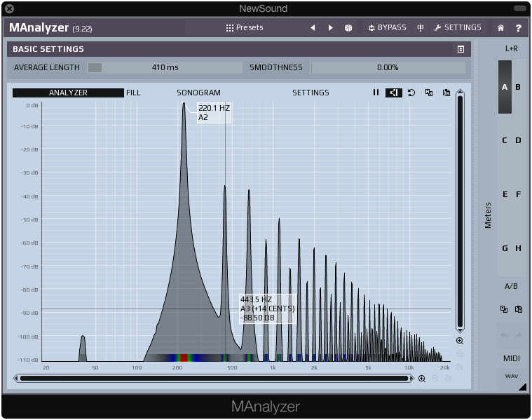Image resolution: width=532 pixels, height=420 pixels.
Task: Copy preset icon under A/B
Action: pyautogui.click(x=504, y=309)
